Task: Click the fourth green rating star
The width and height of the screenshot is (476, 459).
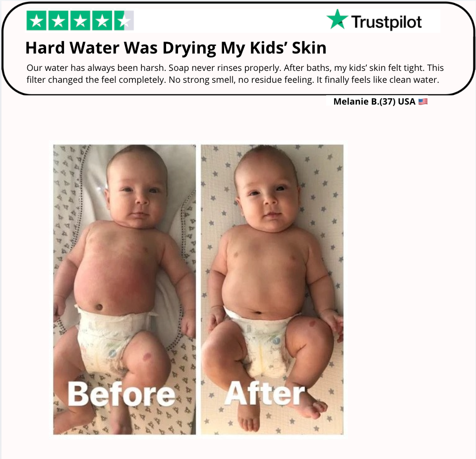Action: point(102,21)
